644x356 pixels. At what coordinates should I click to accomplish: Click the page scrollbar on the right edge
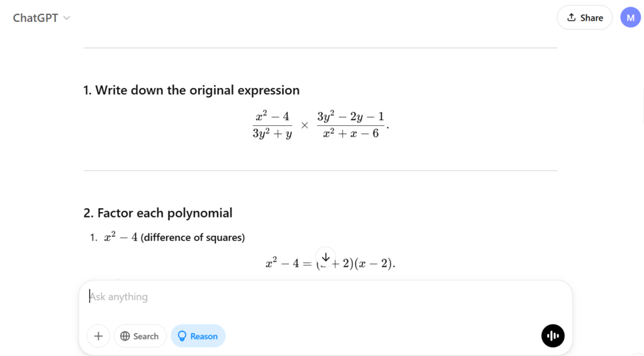[642, 107]
